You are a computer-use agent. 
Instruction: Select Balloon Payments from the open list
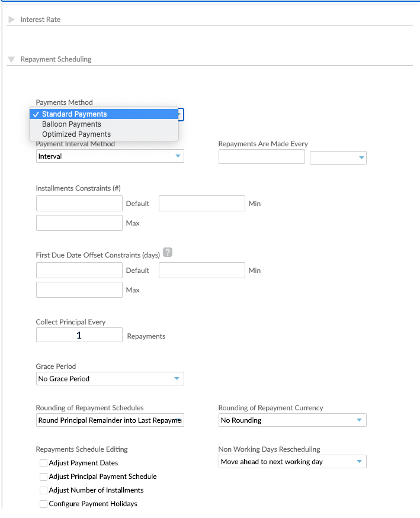[x=71, y=124]
